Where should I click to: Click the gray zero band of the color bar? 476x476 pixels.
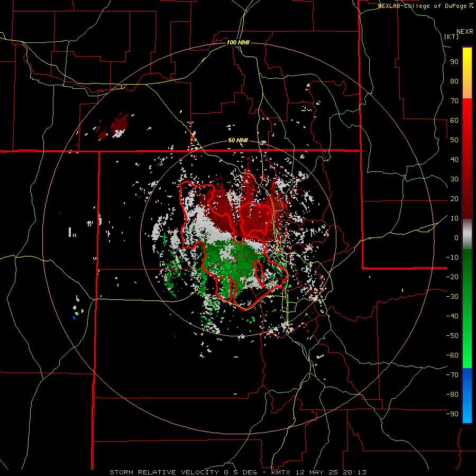(467, 234)
